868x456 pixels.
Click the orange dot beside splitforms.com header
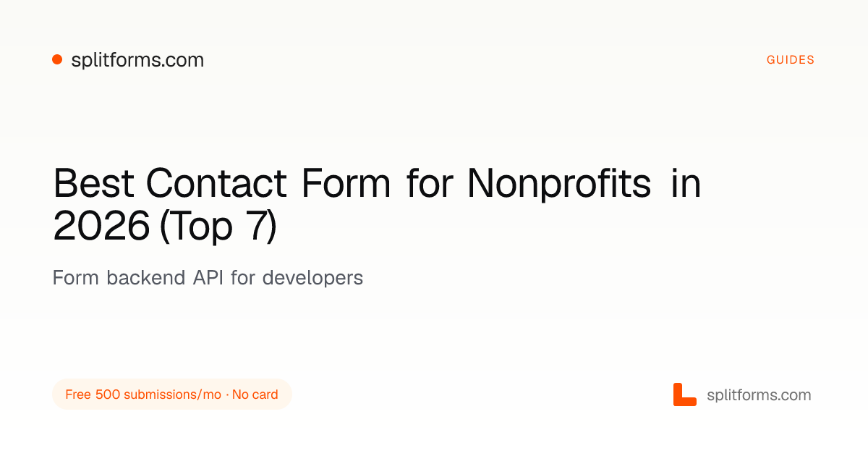coord(57,60)
